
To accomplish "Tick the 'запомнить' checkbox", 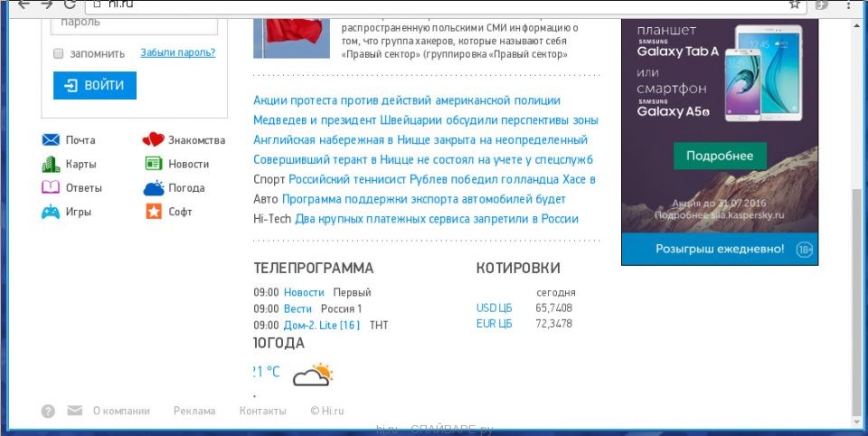I will [59, 53].
